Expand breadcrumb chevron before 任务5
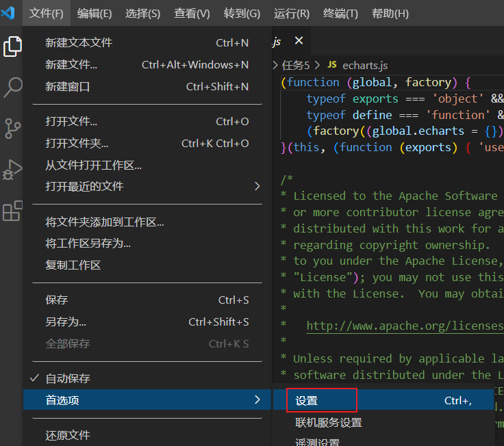504x446 pixels. pyautogui.click(x=276, y=65)
